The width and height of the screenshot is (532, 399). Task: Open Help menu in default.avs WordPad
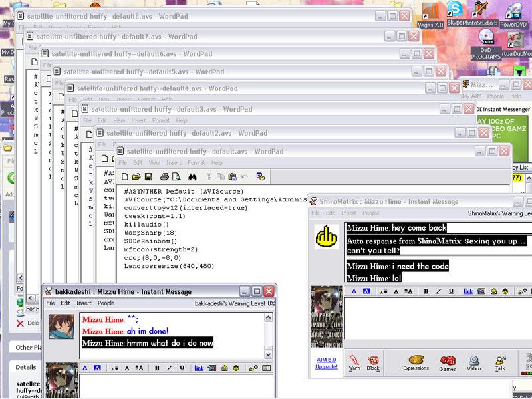217,163
